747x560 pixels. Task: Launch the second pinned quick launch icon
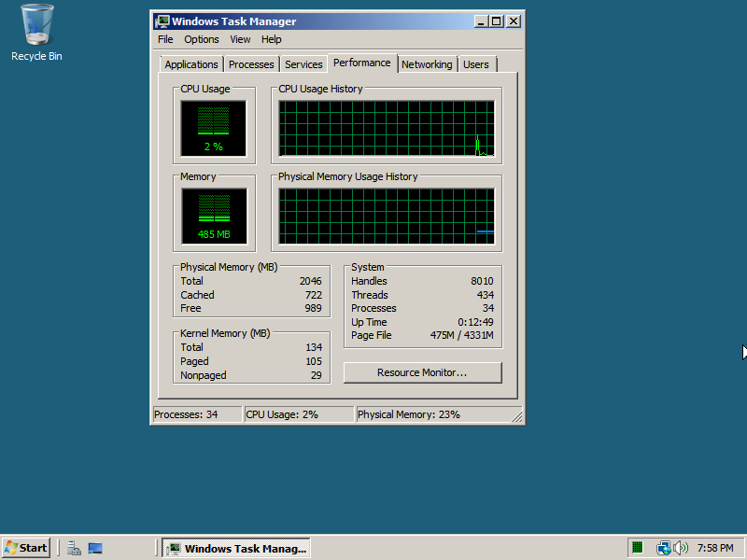95,548
